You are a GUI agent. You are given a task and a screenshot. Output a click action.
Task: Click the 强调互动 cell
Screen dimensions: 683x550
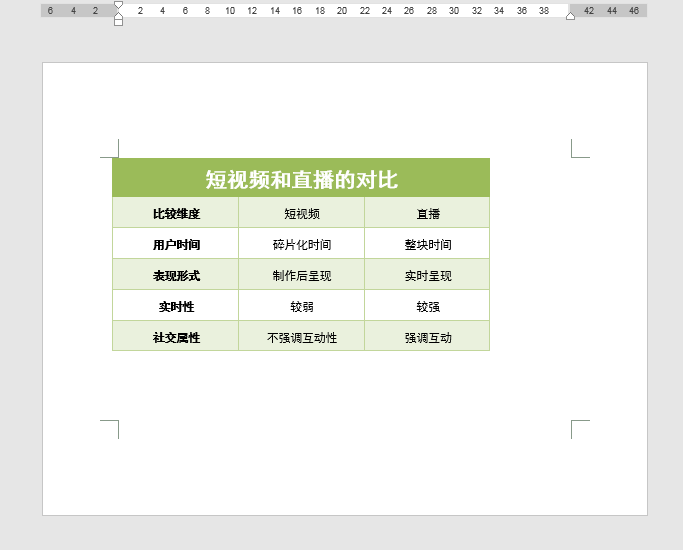pyautogui.click(x=427, y=336)
